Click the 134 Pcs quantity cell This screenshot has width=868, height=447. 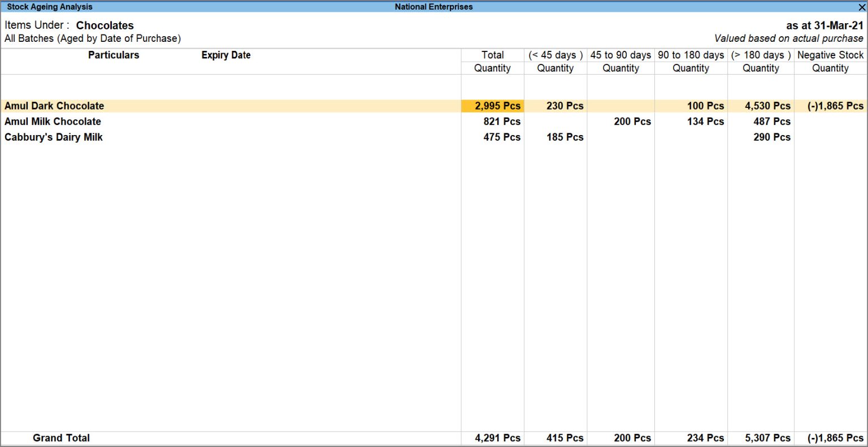[x=705, y=121]
